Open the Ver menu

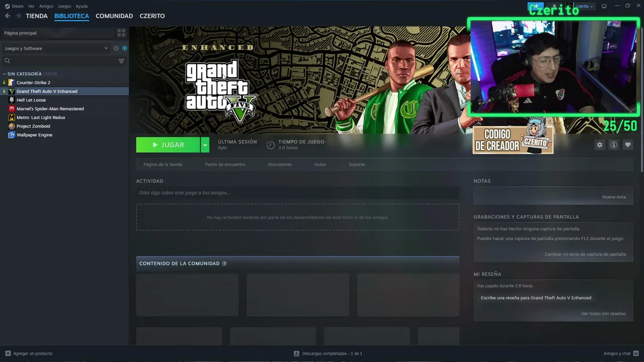pos(31,6)
